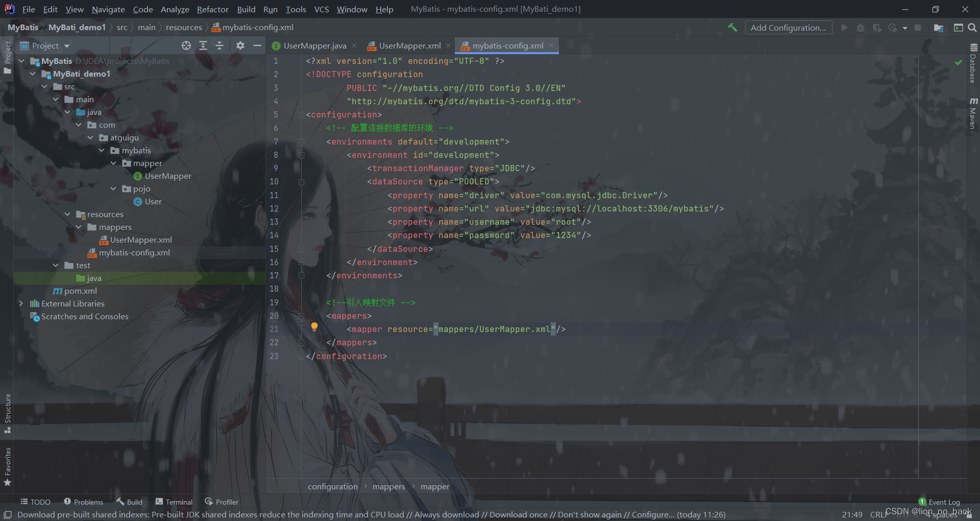This screenshot has height=521, width=980.
Task: Close the mybatis-config.xml tab
Action: pyautogui.click(x=551, y=45)
